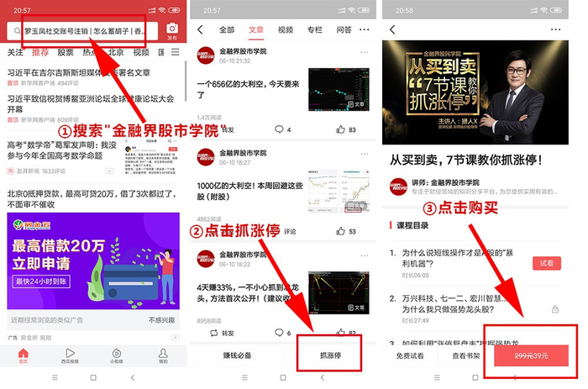Tap the 课程目录 section heading
Screen dimensions: 588x389
pyautogui.click(x=412, y=225)
